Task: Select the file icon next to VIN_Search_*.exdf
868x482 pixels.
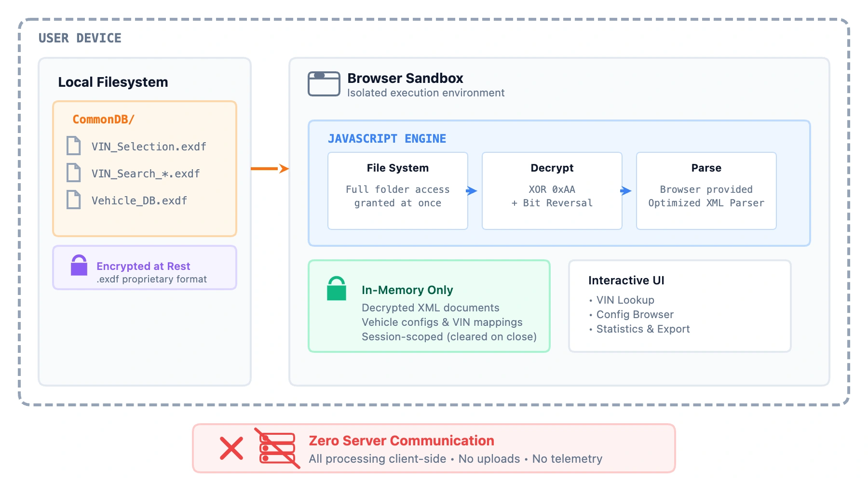Action: [x=73, y=173]
